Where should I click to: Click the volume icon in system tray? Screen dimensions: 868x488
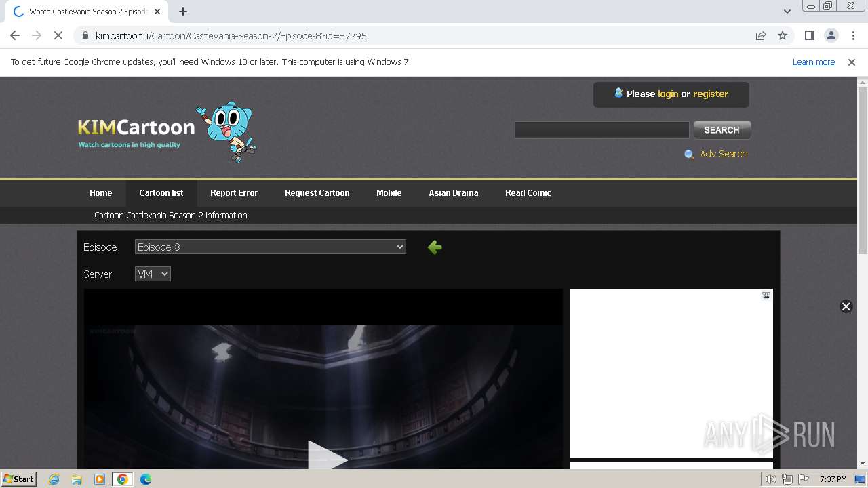(x=771, y=479)
